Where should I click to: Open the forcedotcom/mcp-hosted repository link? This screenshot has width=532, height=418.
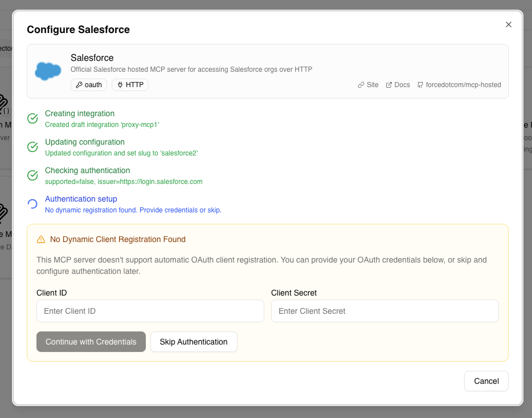click(x=459, y=85)
